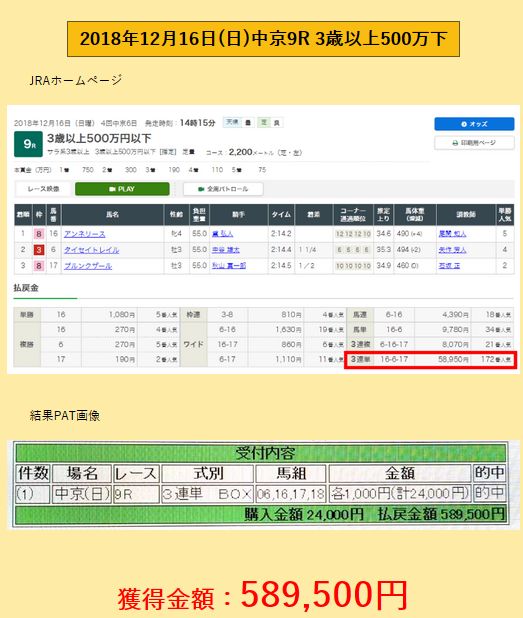Screen dimensions: 523x618
Task: Click 枠連 payout 810円
Action: tap(291, 315)
